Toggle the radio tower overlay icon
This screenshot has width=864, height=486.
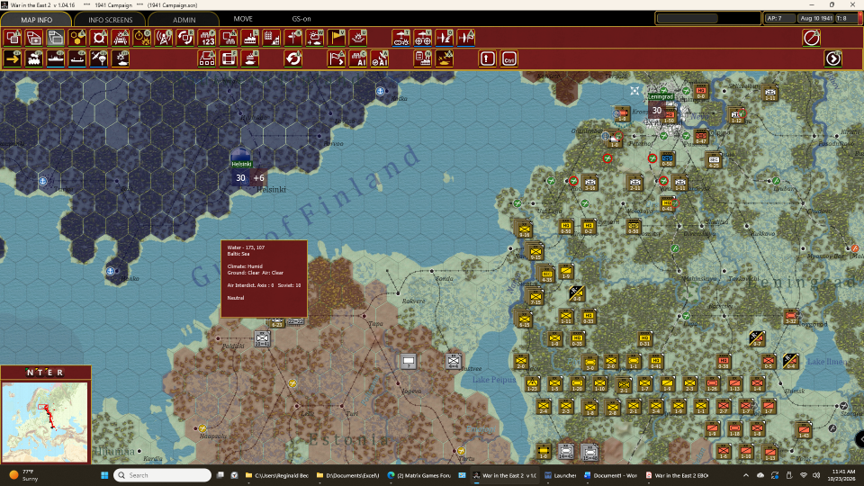(x=164, y=37)
